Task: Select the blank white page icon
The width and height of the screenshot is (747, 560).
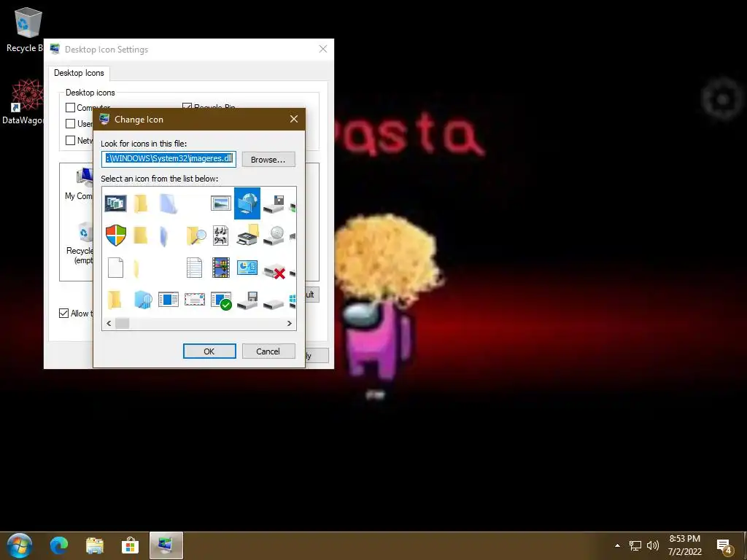Action: pos(116,268)
